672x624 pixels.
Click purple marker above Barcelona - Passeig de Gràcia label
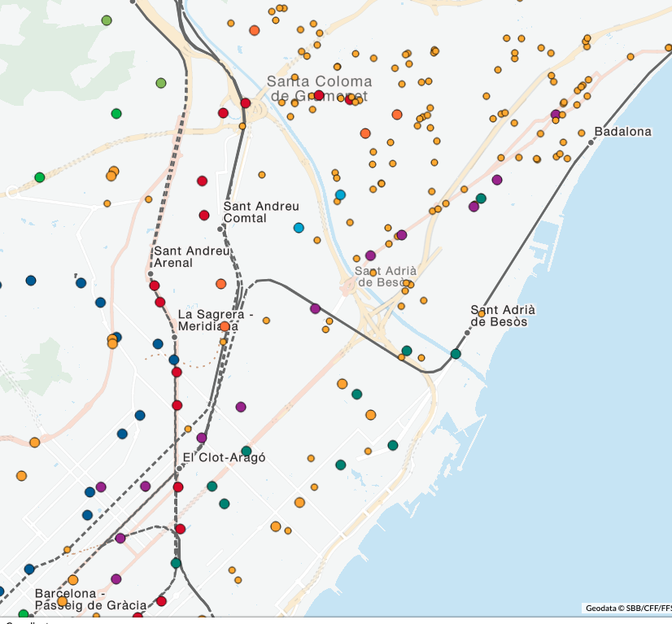[116, 579]
